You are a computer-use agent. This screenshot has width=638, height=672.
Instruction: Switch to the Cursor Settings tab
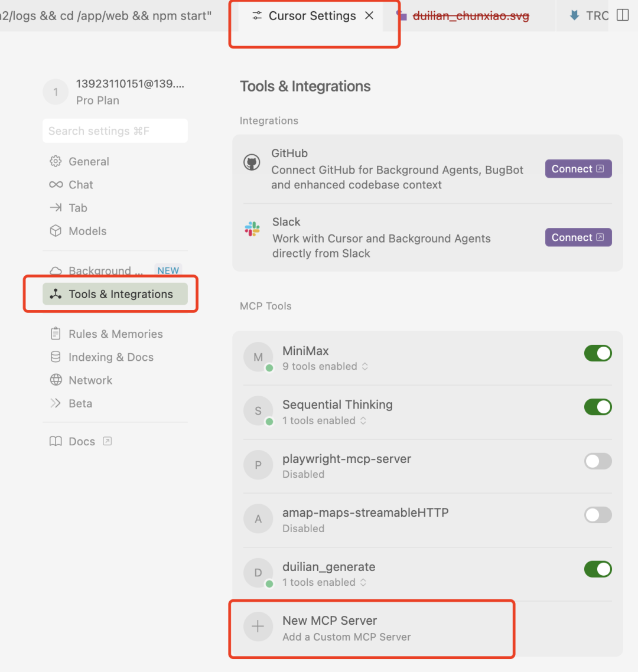312,16
